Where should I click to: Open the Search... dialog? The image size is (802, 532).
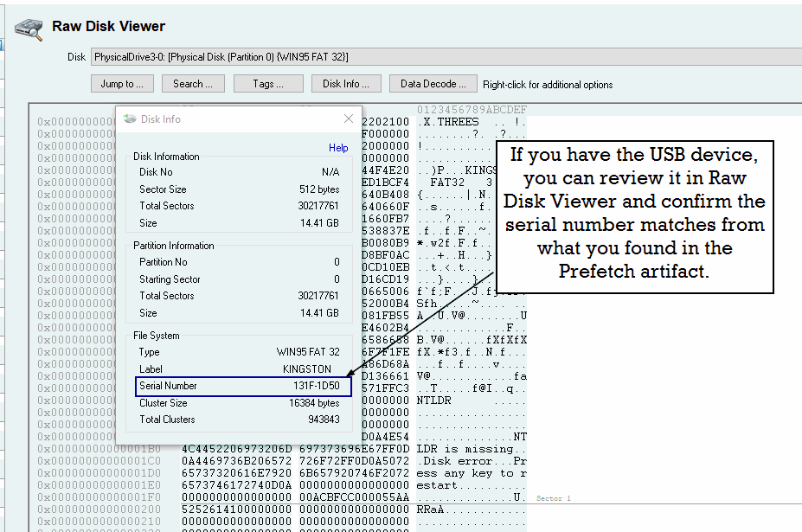(193, 84)
